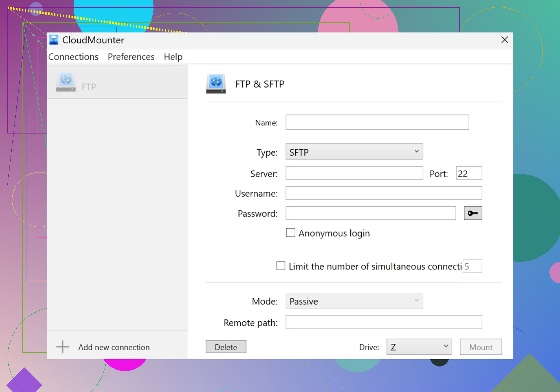This screenshot has height=392, width=560.
Task: Click the FTP & SFTP header drive icon
Action: pyautogui.click(x=216, y=84)
